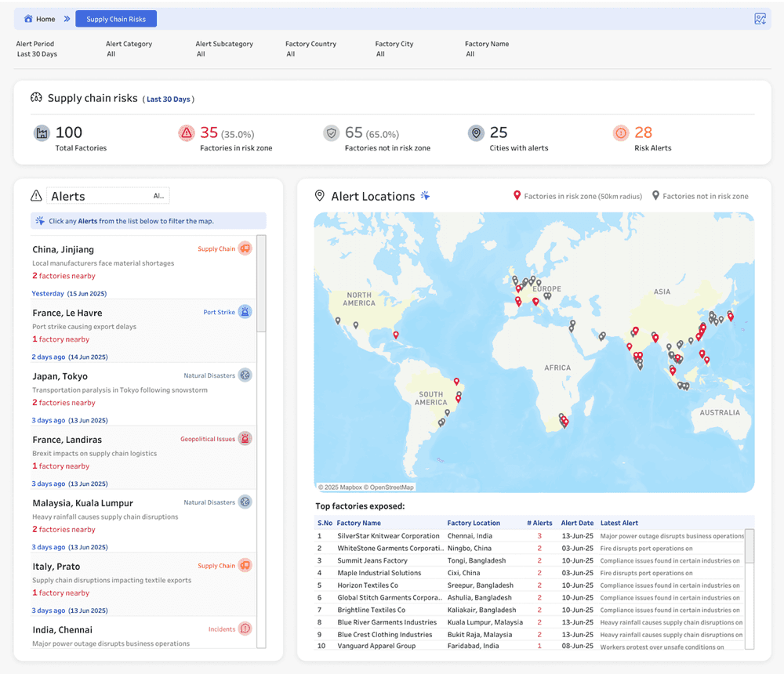
Task: Click the red map pin in the Gulf of Mexico area
Action: click(x=396, y=335)
